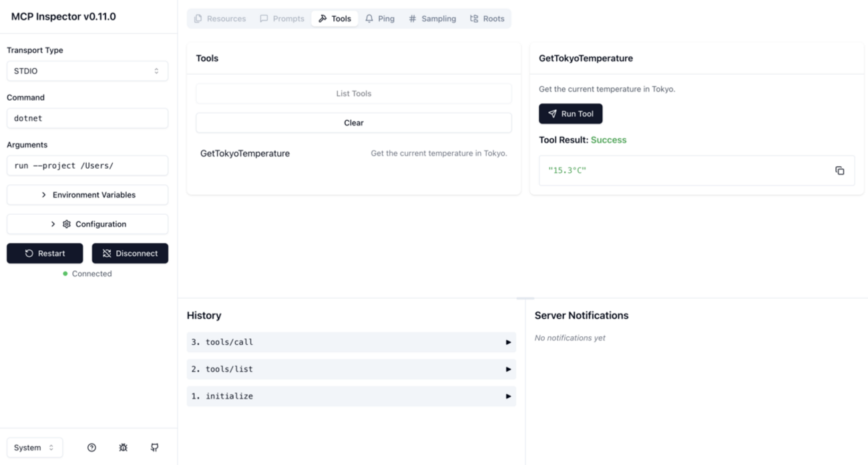Expand the tools/list history entry arrow

(508, 369)
